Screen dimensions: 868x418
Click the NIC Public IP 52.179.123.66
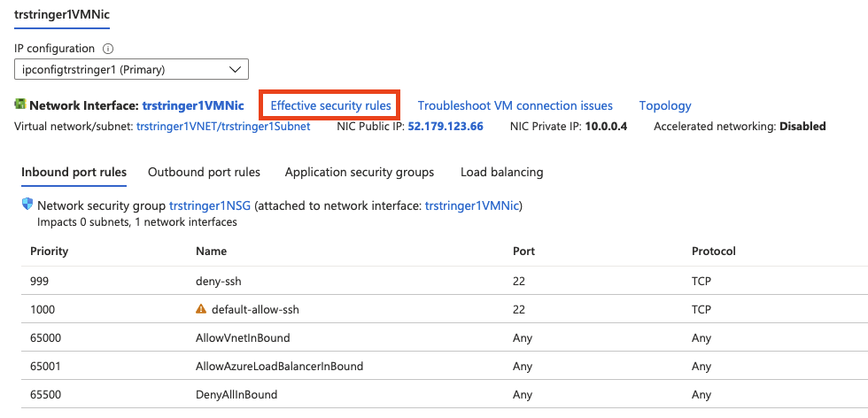pyautogui.click(x=446, y=127)
